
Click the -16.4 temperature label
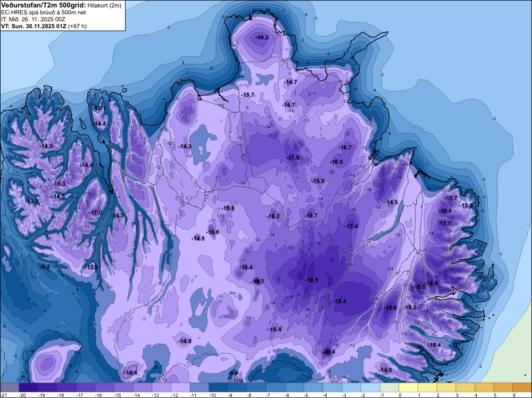(x=246, y=267)
